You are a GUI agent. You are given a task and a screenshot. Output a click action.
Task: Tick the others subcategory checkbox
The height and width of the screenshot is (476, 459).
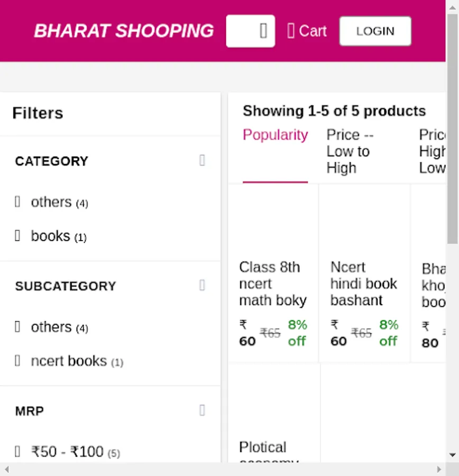pos(17,327)
